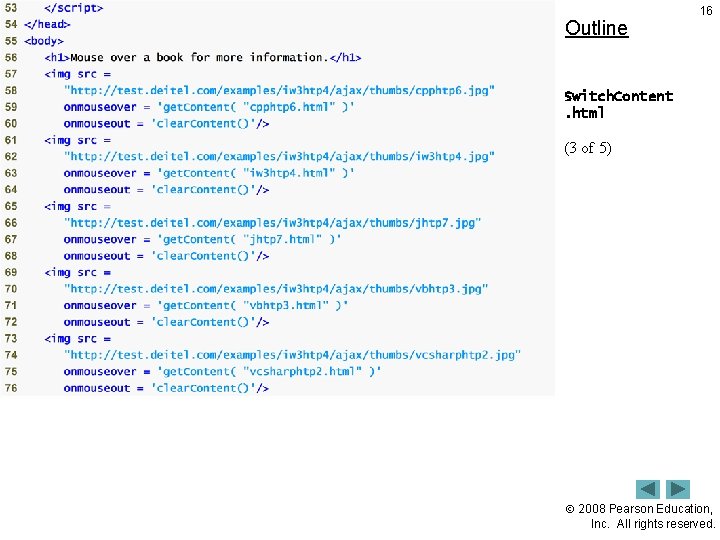720x540 pixels.
Task: Click the underlined Outline heading
Action: [x=596, y=28]
